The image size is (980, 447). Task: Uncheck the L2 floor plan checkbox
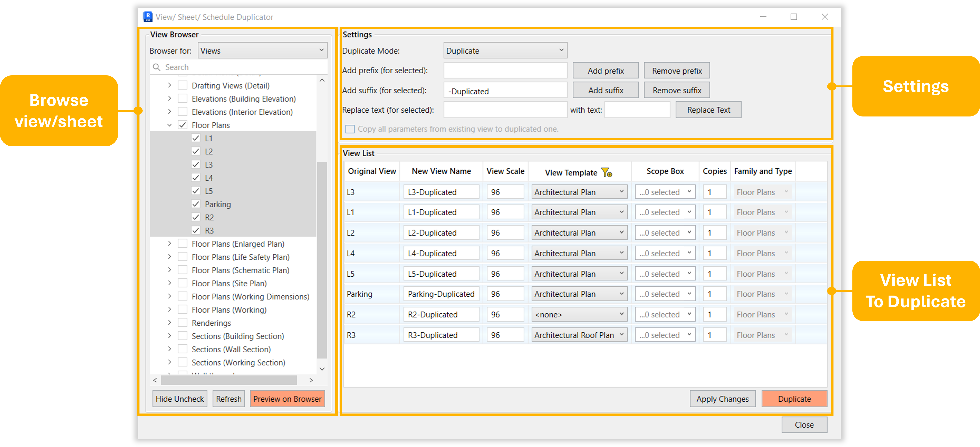[196, 151]
